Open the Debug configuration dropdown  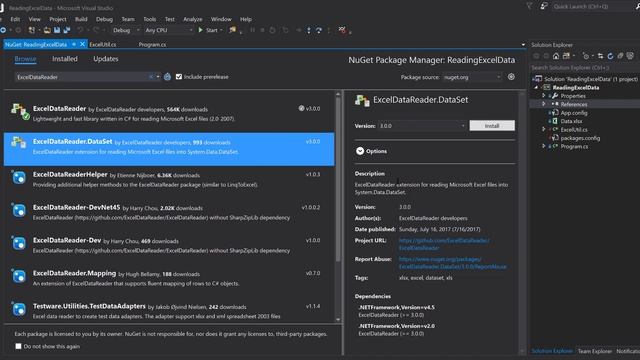pyautogui.click(x=126, y=30)
